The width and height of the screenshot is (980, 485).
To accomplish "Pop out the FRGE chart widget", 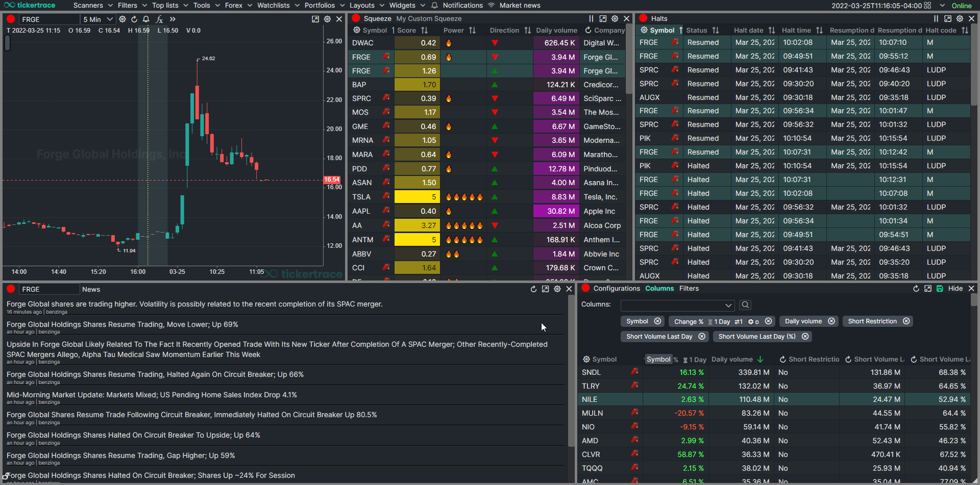I will tap(315, 19).
